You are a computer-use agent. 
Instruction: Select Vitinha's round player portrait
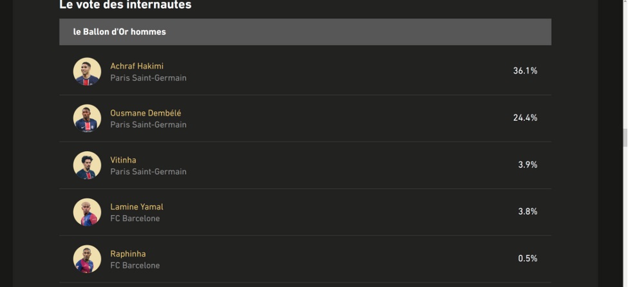(87, 165)
